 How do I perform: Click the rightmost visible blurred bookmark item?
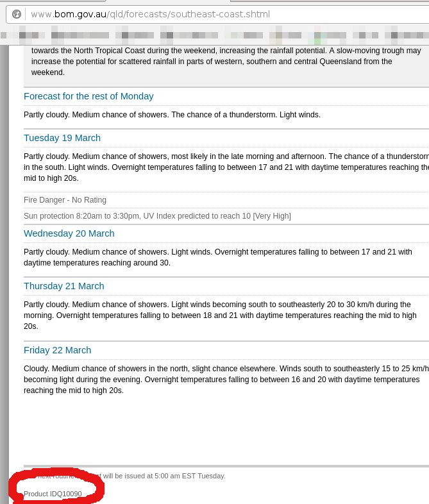(407, 35)
